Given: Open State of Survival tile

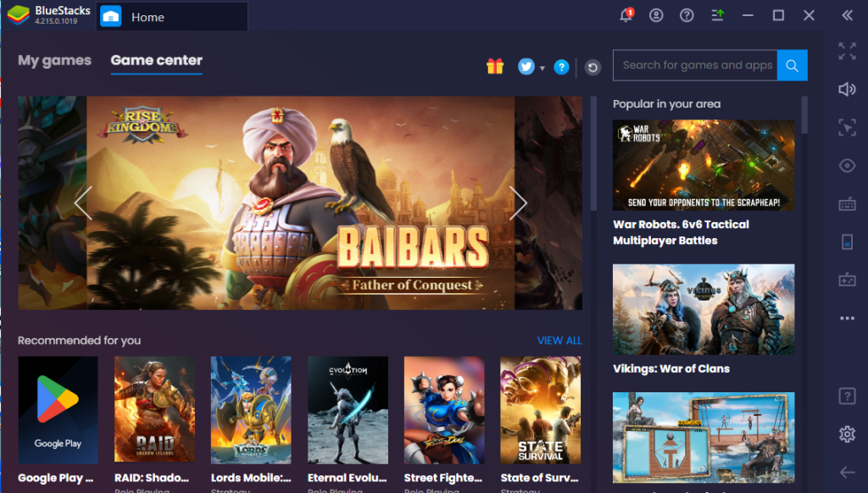Looking at the screenshot, I should 540,410.
